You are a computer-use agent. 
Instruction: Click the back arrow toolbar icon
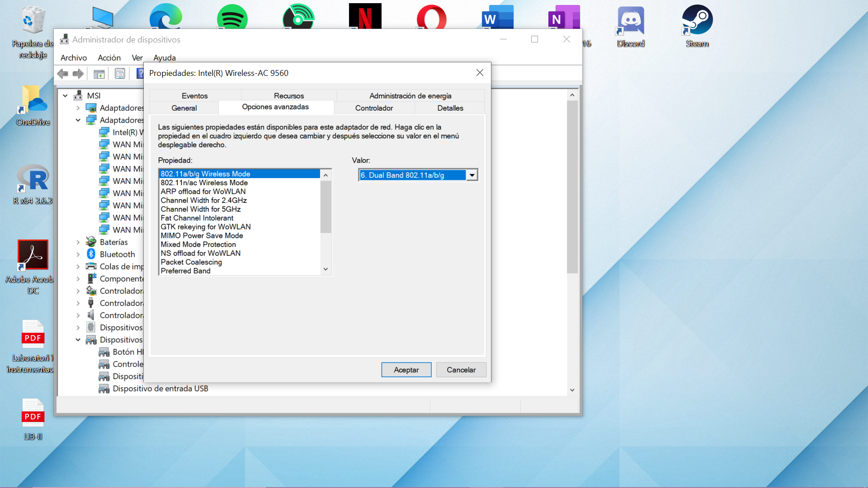coord(63,74)
